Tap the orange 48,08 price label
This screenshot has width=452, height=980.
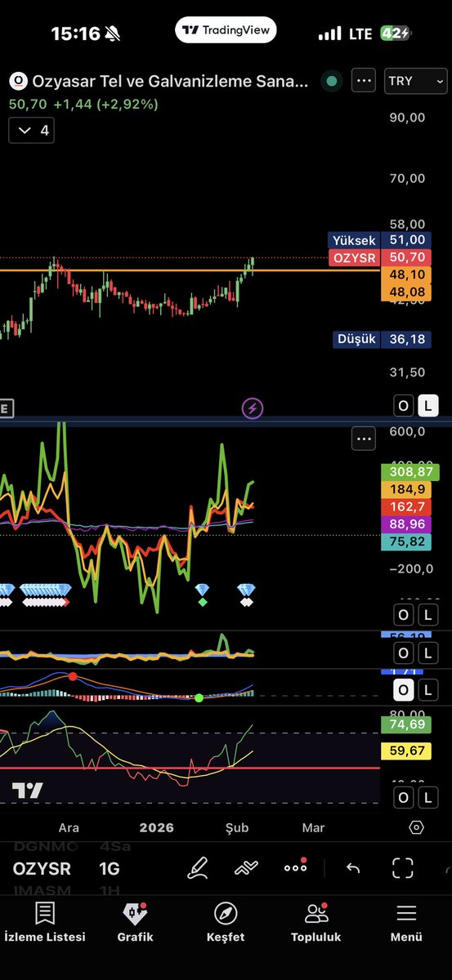[406, 292]
